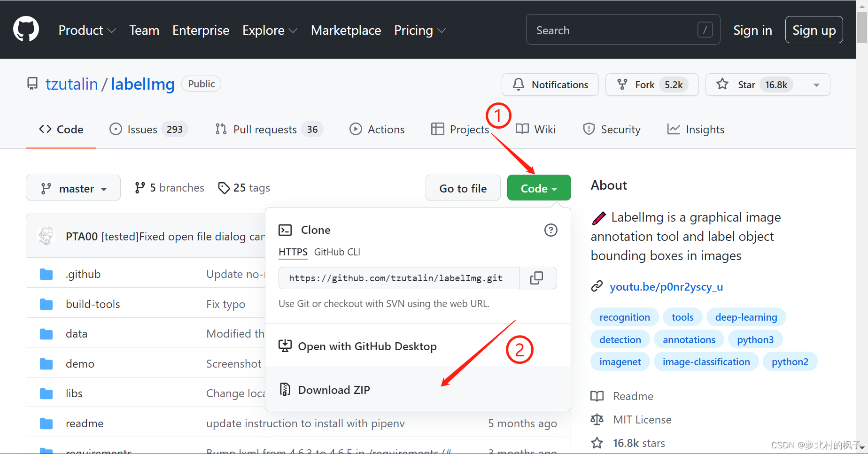Open the data folder
This screenshot has height=454, width=868.
point(77,334)
